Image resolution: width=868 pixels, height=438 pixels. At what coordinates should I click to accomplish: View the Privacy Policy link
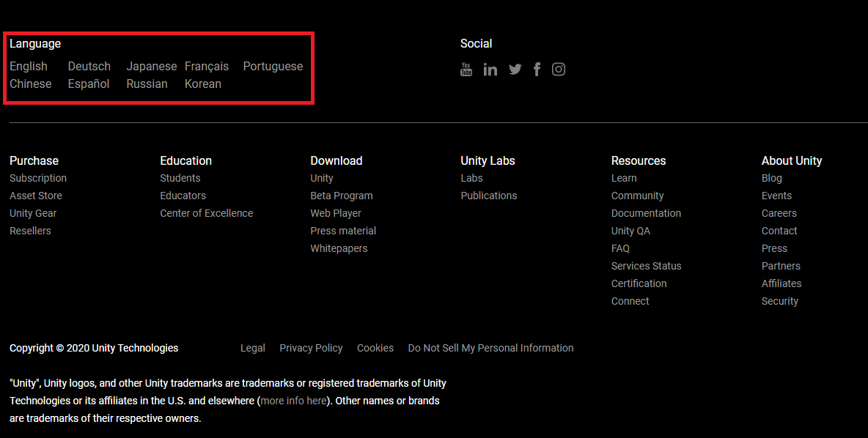[x=311, y=349]
